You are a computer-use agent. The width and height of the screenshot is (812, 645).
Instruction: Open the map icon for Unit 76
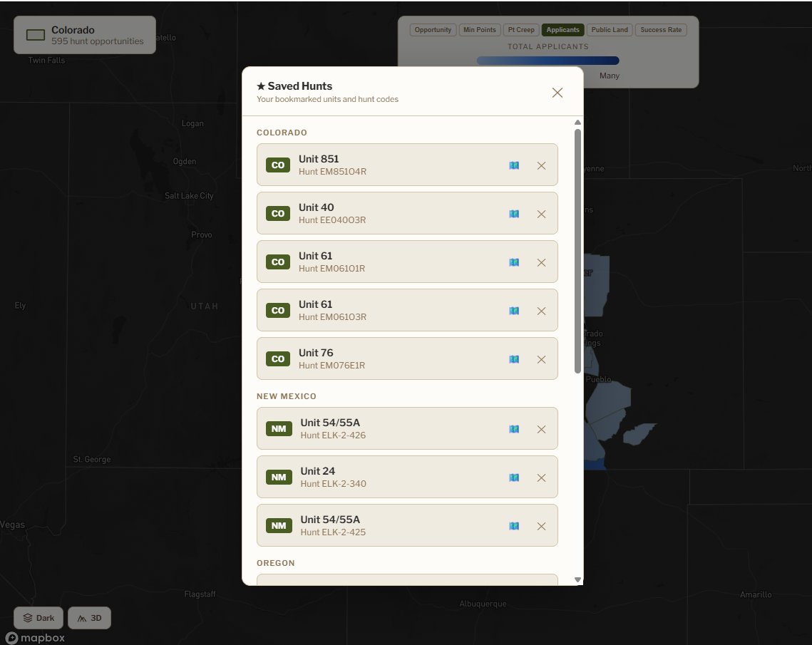coord(514,359)
